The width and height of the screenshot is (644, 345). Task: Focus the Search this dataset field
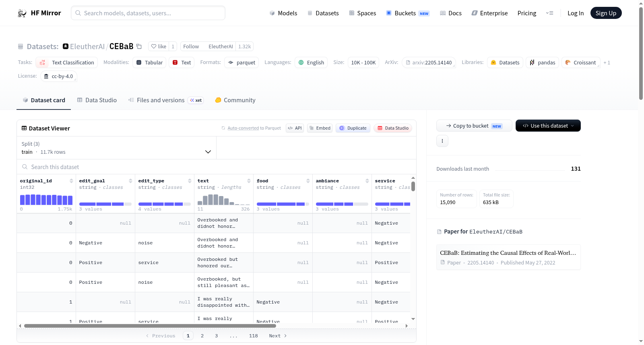217,167
